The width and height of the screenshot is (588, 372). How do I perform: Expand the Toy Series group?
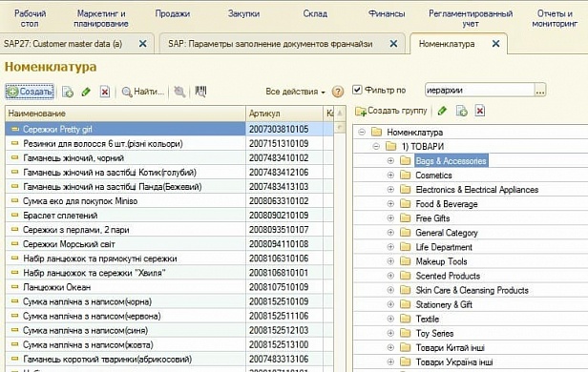point(390,334)
